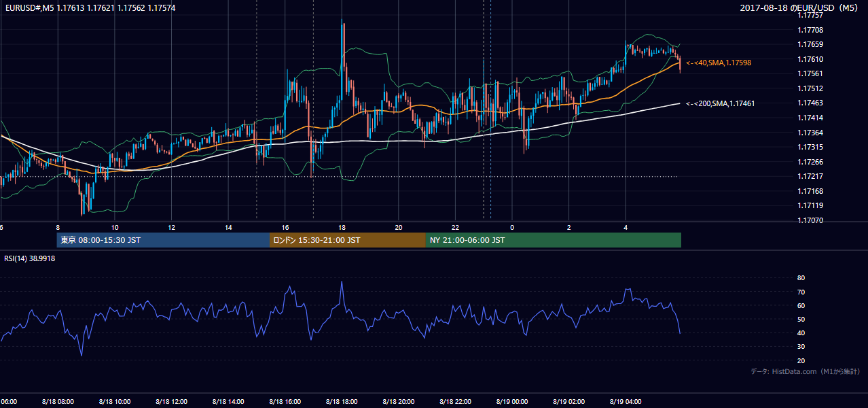Viewport: 868px width, 408px height.
Task: Click the RSI(14) 38.9918 indicator label
Action: pos(29,258)
